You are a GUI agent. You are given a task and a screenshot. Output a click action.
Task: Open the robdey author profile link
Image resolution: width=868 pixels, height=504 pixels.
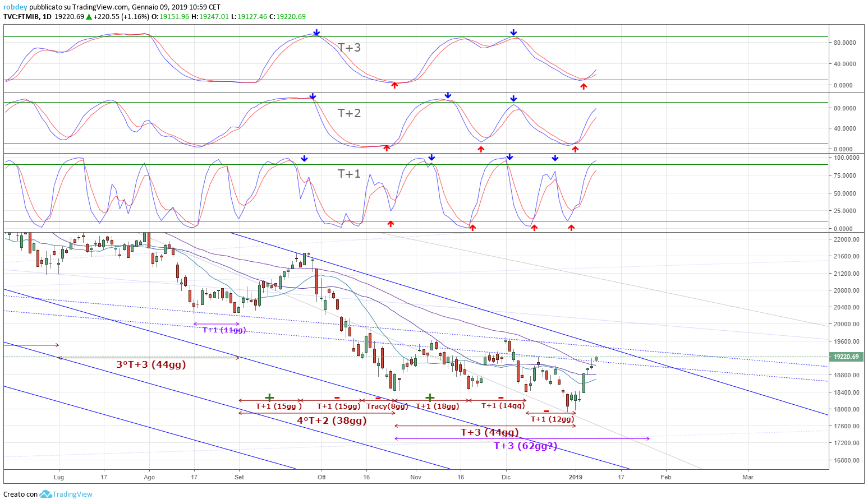pyautogui.click(x=15, y=7)
